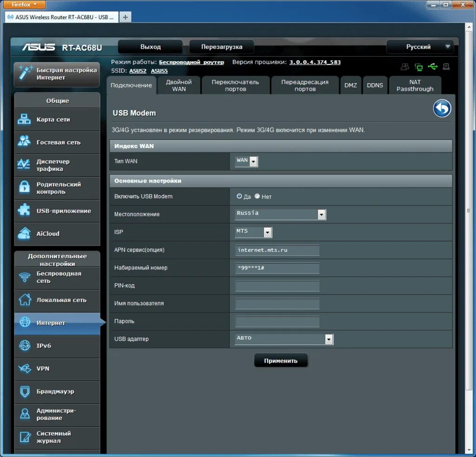Image resolution: width=476 pixels, height=457 pixels.
Task: Open the ASUS2 SSID link
Action: (x=138, y=71)
